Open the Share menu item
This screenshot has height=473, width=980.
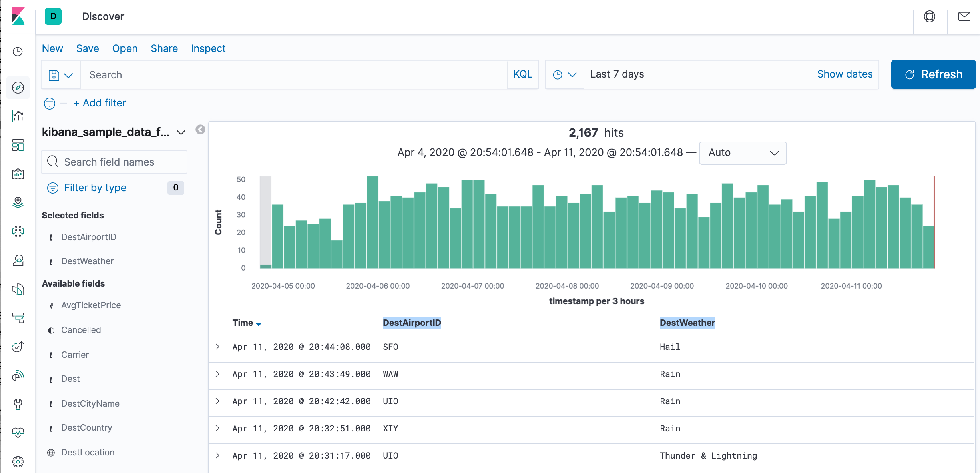(x=164, y=48)
